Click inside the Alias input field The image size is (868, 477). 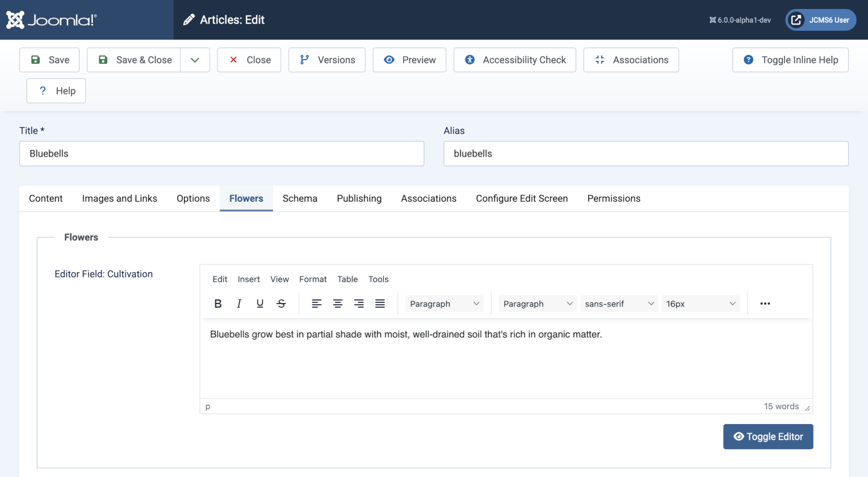[645, 154]
